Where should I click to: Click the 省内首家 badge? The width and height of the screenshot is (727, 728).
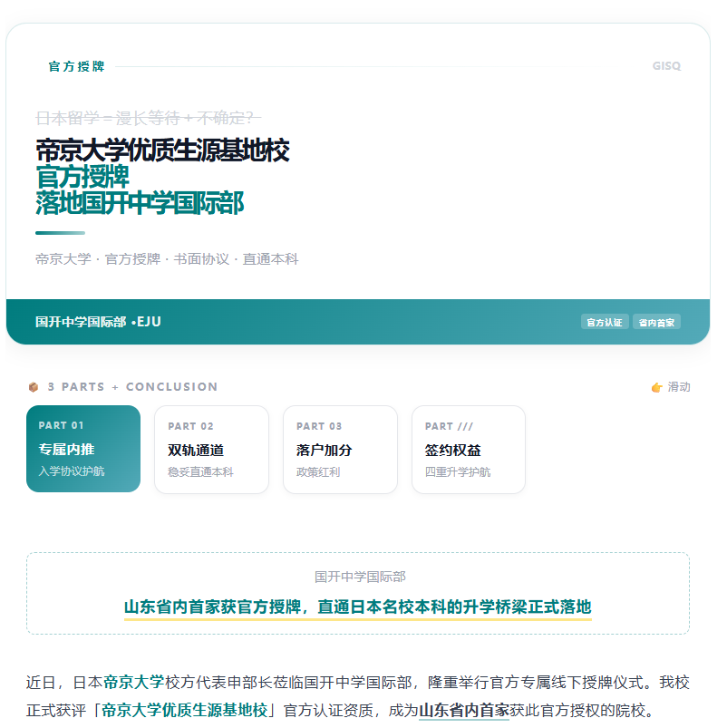(656, 322)
